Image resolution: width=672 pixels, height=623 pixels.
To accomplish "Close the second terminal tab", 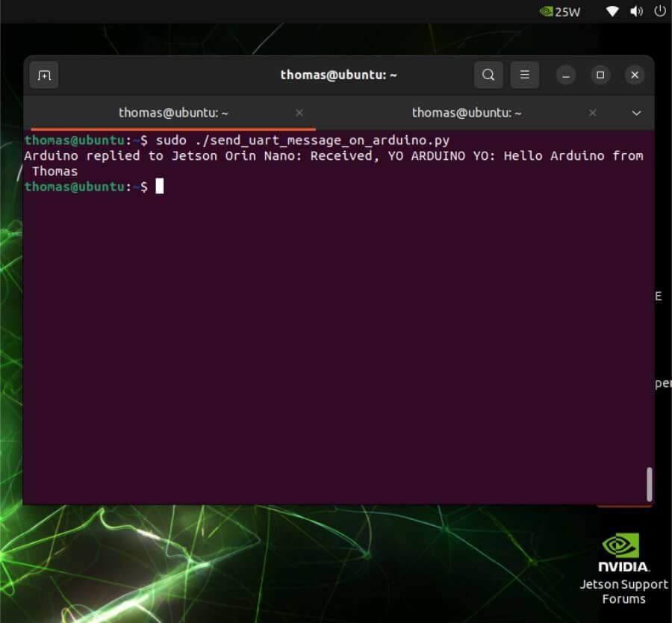I will tap(593, 113).
